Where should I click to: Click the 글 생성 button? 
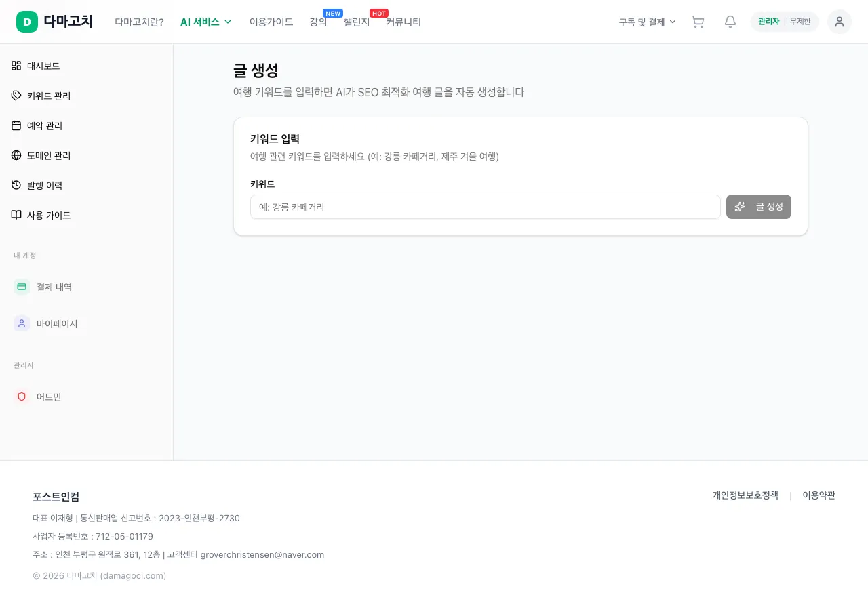click(759, 207)
